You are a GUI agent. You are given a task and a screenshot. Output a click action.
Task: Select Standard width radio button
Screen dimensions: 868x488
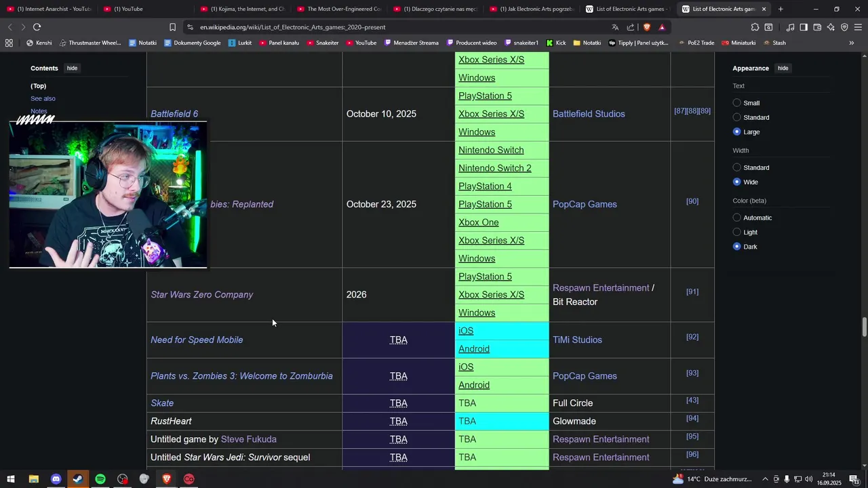(736, 167)
